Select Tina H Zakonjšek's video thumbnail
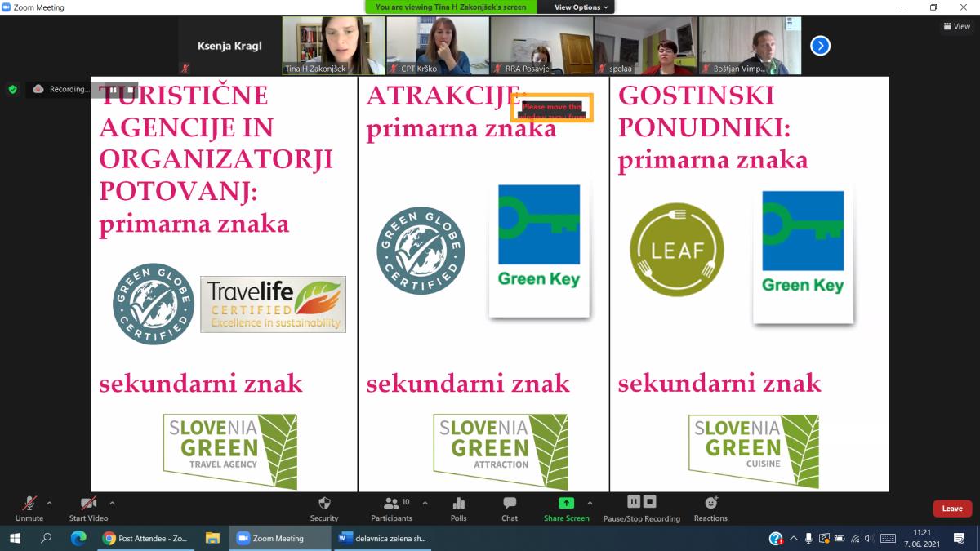 tap(333, 46)
